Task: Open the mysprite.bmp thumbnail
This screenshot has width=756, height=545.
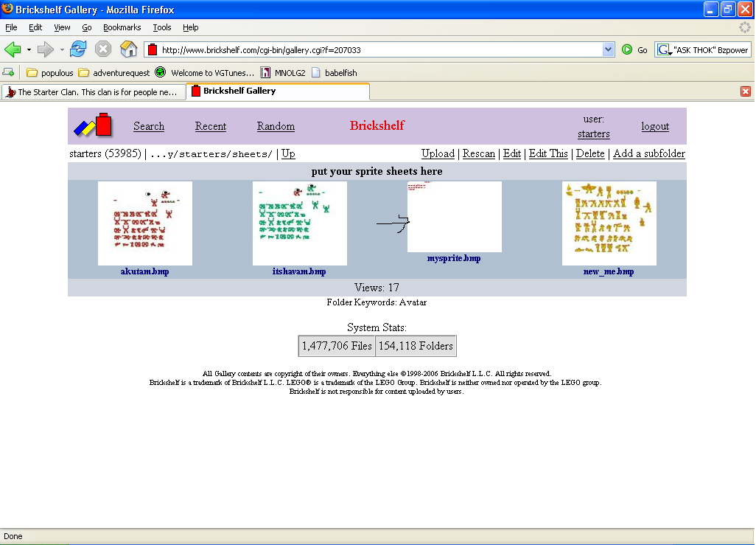Action: pyautogui.click(x=454, y=217)
